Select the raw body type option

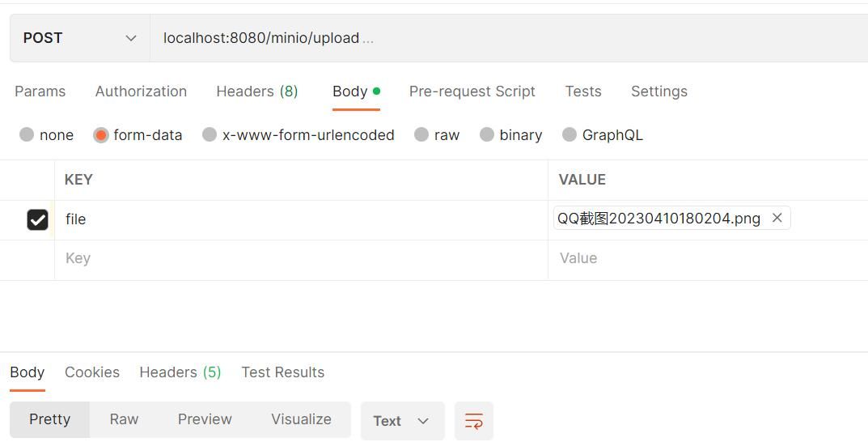point(421,135)
